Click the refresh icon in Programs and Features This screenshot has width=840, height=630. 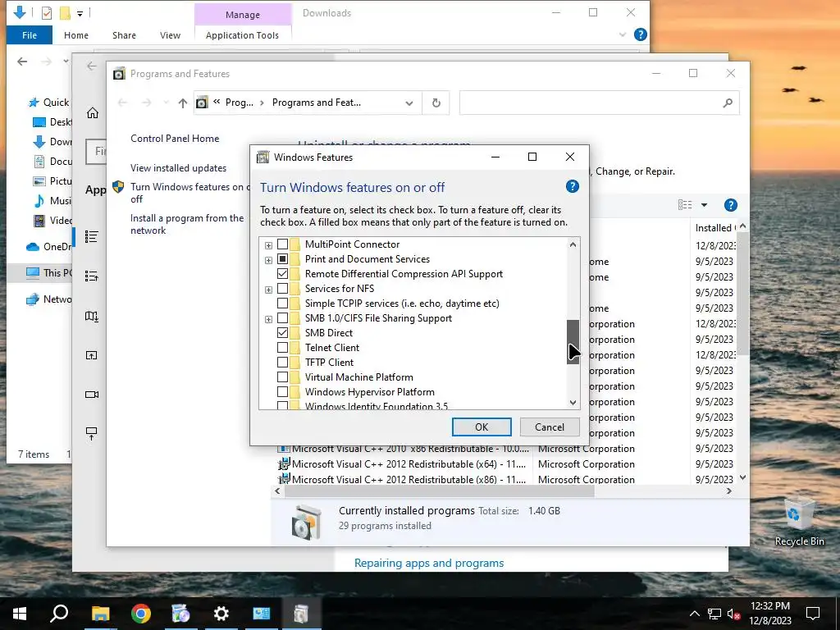tap(436, 103)
